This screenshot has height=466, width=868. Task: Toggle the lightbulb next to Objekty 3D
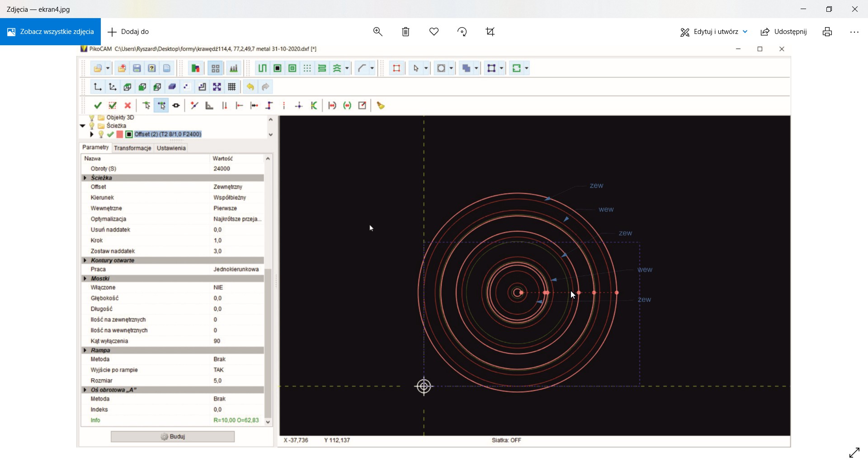92,119
